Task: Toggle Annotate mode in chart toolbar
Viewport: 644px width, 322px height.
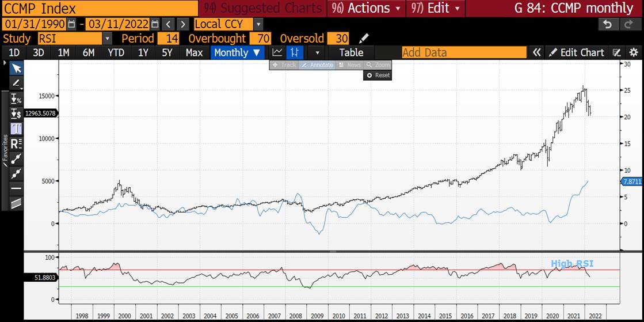Action: 317,65
